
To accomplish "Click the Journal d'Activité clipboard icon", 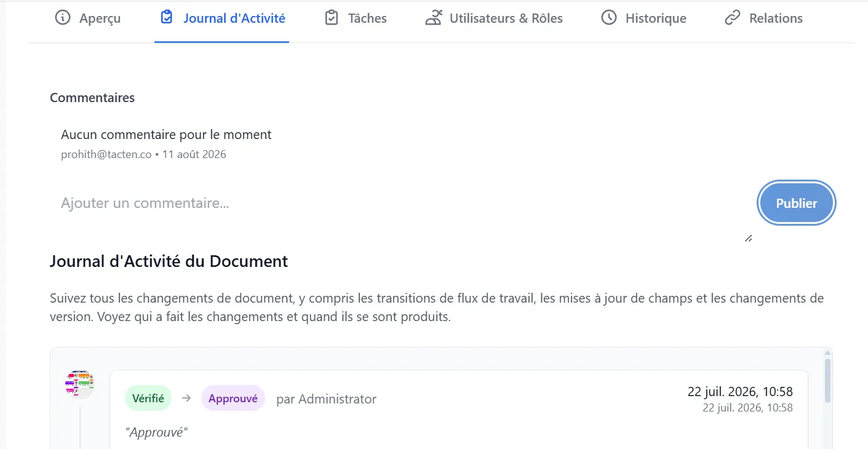I will point(166,18).
